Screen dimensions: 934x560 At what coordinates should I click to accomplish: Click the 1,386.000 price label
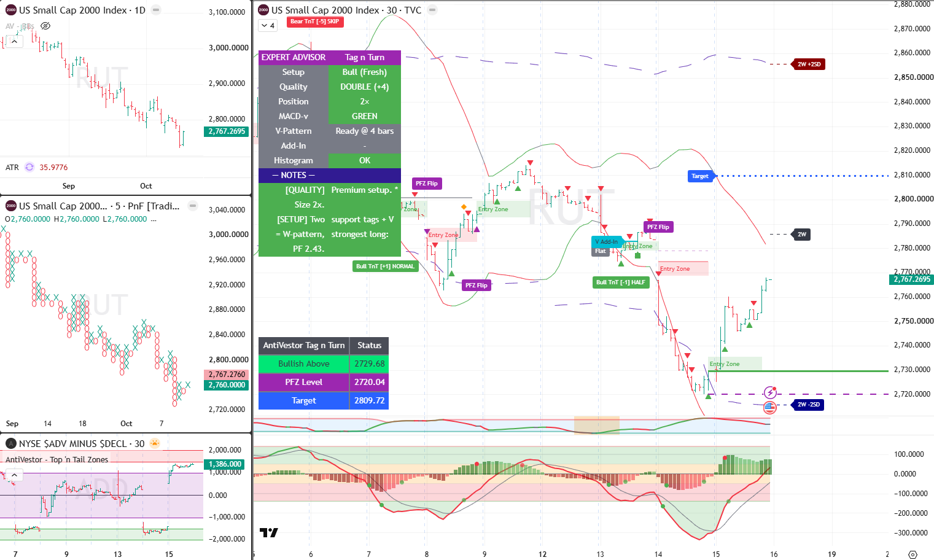[225, 464]
